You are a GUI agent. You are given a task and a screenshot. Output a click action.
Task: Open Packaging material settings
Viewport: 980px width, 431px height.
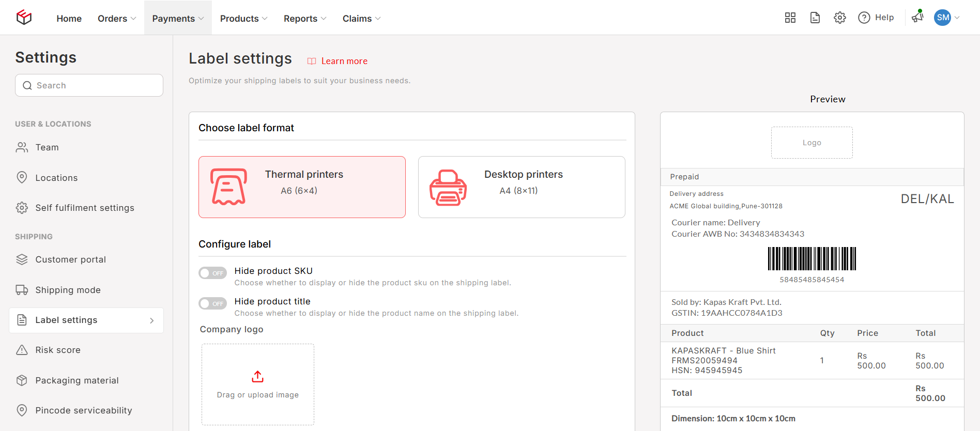76,380
